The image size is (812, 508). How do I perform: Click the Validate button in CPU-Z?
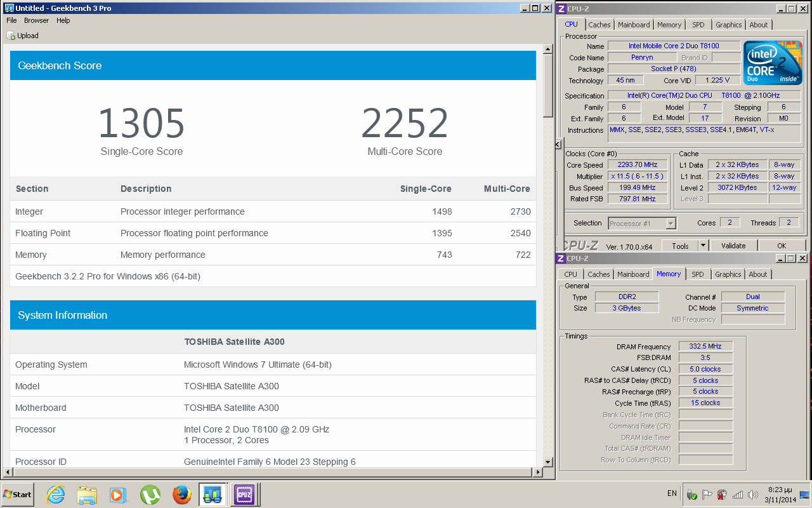click(733, 246)
